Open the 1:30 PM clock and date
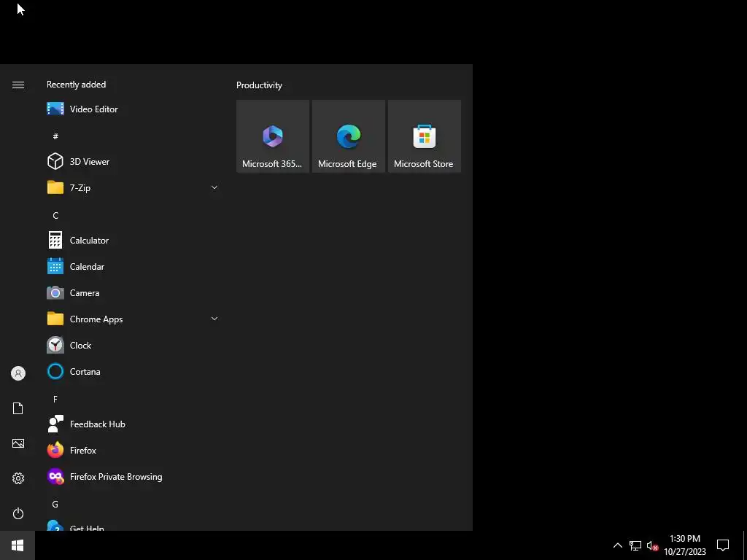Viewport: 747px width, 560px height. (x=684, y=545)
